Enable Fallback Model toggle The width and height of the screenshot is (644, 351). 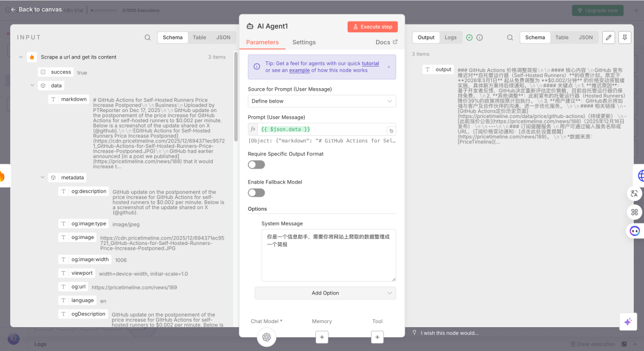(x=256, y=193)
